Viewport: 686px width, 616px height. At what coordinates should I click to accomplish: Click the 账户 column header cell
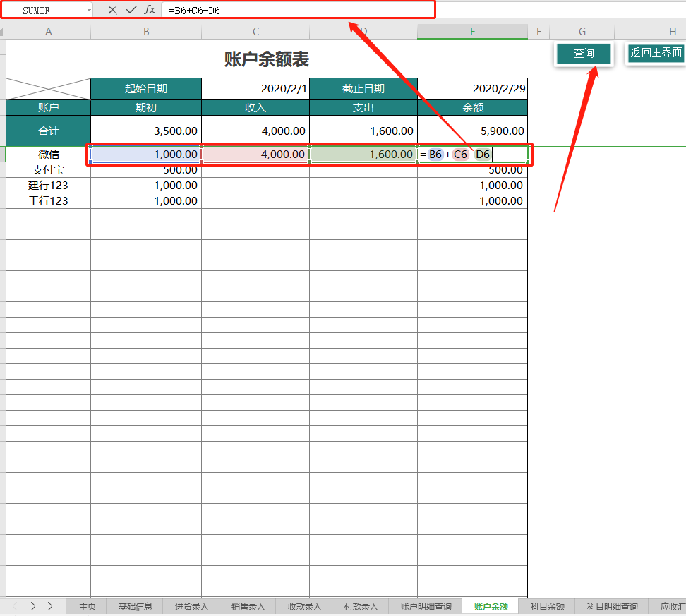[48, 108]
